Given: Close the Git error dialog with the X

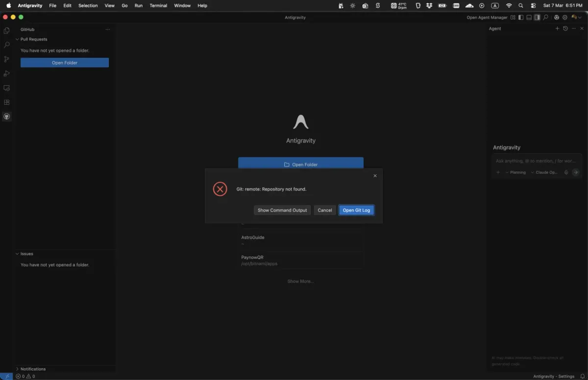Looking at the screenshot, I should point(375,176).
